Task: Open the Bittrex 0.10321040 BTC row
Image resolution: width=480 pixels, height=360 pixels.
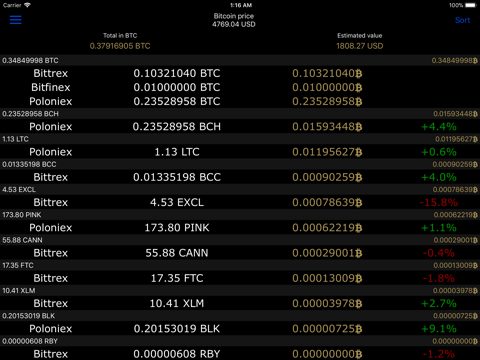Action: point(240,73)
